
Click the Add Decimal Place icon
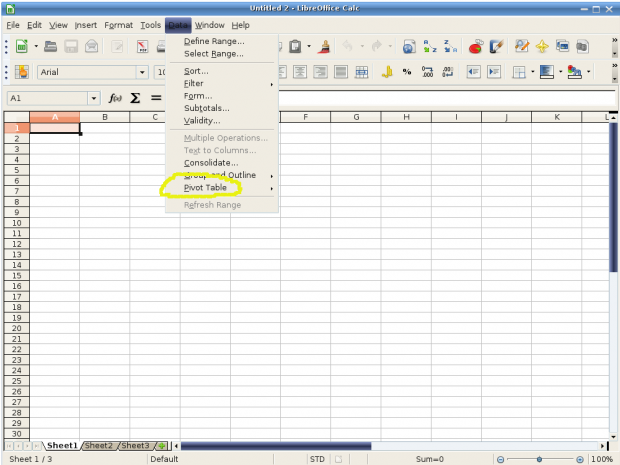[427, 72]
